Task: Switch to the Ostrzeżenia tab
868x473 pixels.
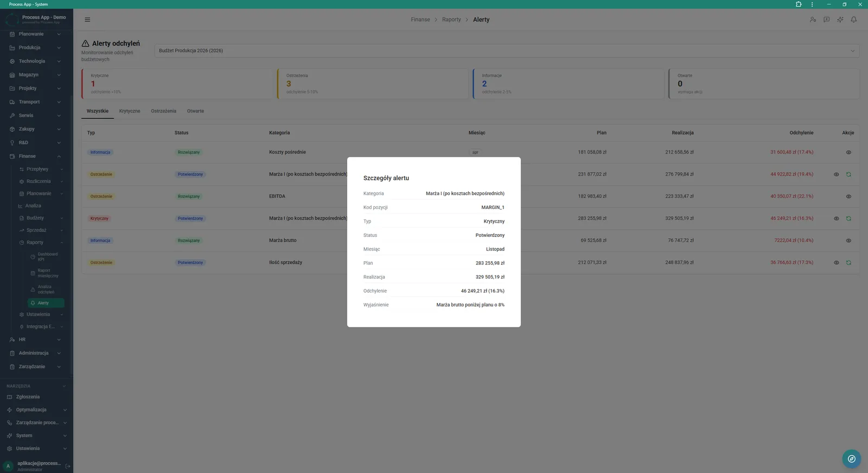Action: 163,111
